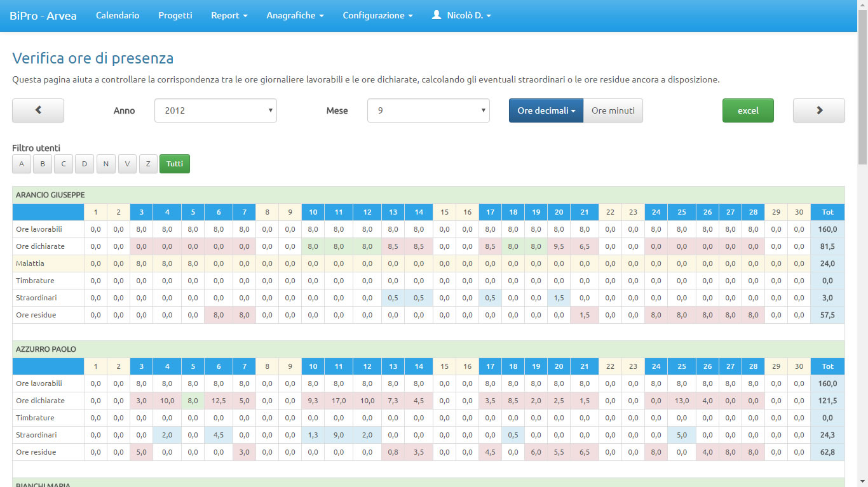Viewport: 868px width, 487px height.
Task: Click the next month arrow button
Action: tap(818, 110)
